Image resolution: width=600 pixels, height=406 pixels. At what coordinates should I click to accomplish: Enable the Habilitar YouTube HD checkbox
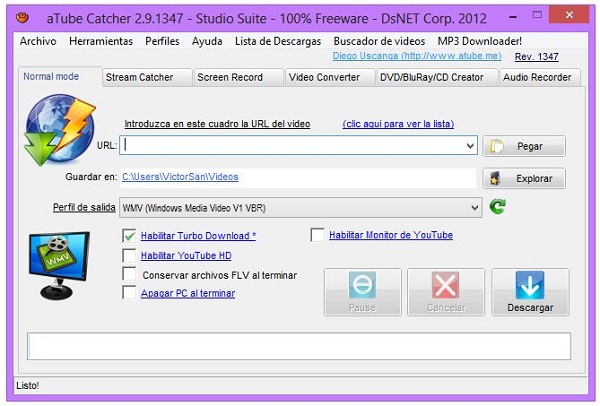pyautogui.click(x=129, y=255)
